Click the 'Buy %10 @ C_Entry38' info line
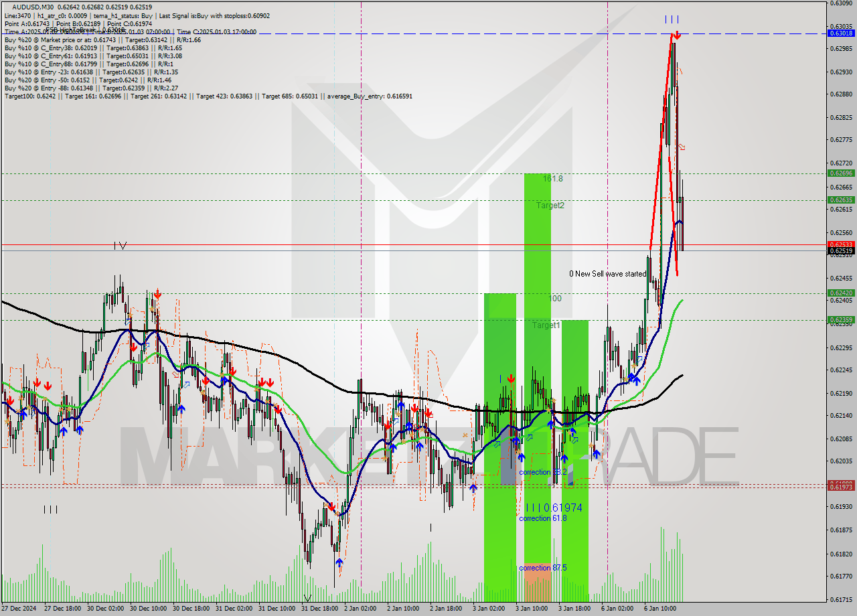857x616 pixels. [x=93, y=48]
